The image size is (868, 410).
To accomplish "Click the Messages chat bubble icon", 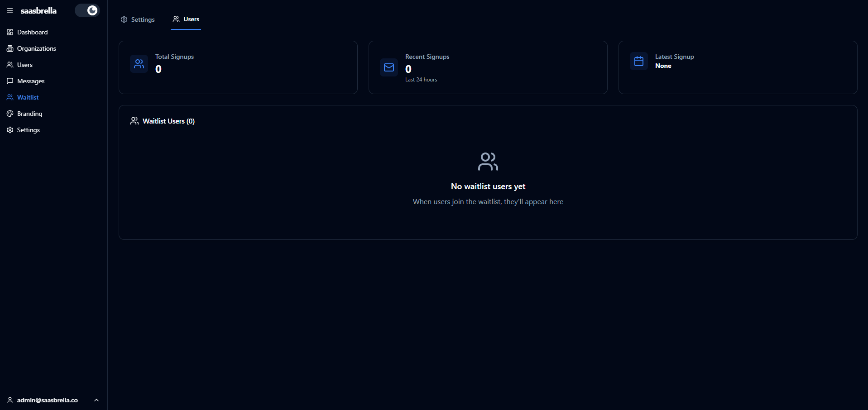I will point(10,81).
